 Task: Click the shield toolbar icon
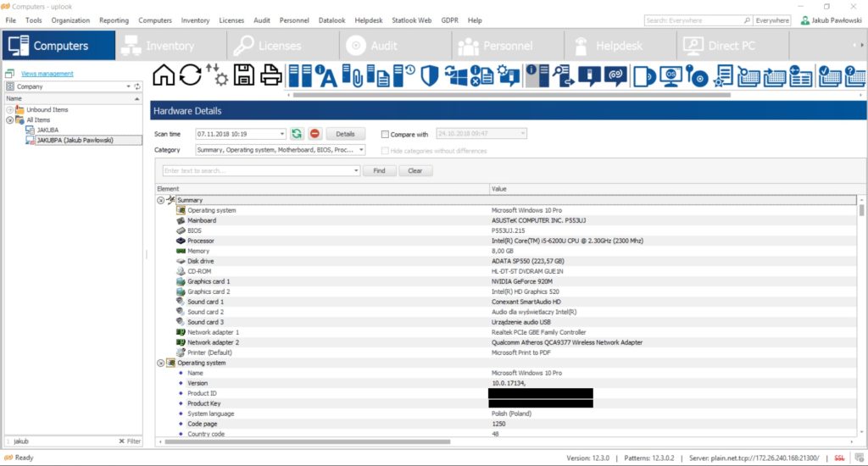430,75
